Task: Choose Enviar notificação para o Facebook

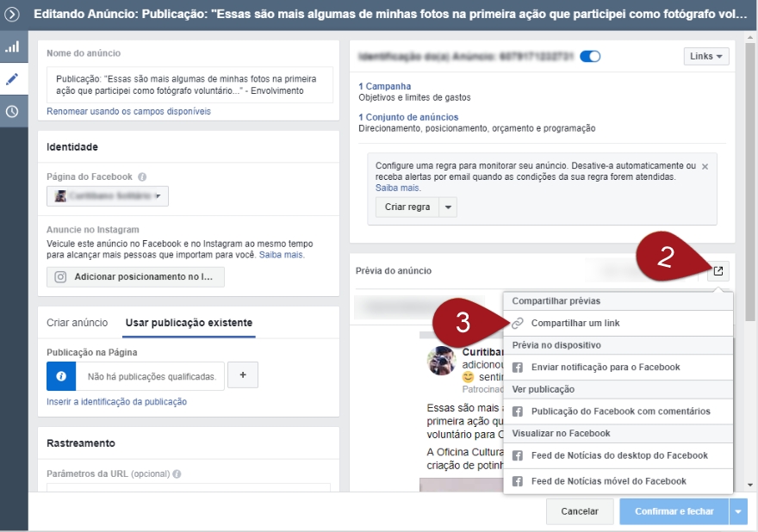Action: (x=605, y=367)
